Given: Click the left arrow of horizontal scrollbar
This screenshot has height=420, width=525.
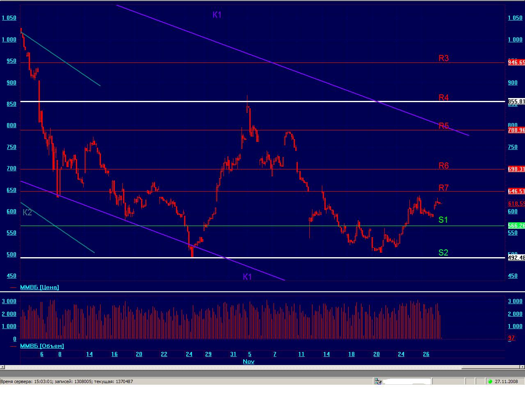Looking at the screenshot, I should [2, 367].
